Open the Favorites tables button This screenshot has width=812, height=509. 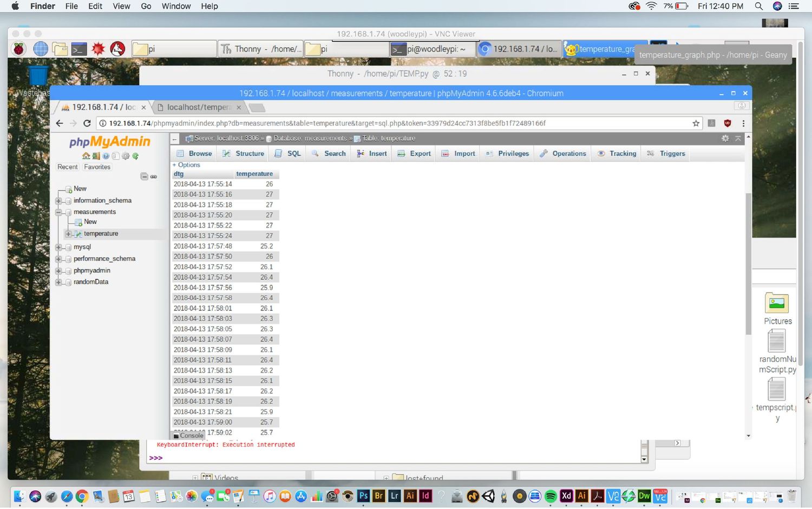[97, 167]
